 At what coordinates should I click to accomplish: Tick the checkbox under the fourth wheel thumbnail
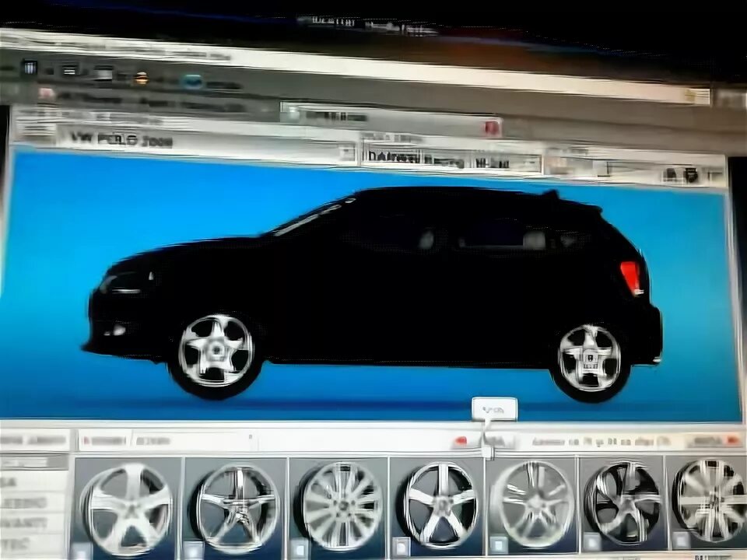tap(401, 547)
